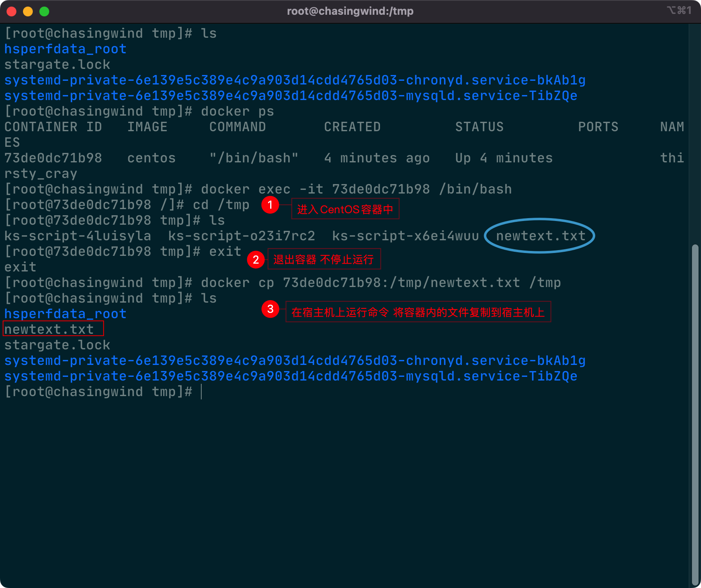
Task: Close the terminal window with the red button
Action: pos(11,11)
